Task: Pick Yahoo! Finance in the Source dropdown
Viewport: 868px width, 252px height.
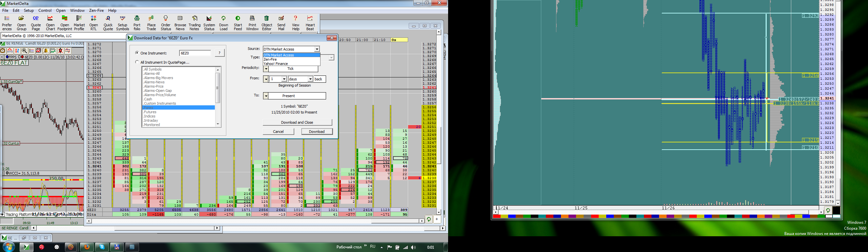Action: pyautogui.click(x=276, y=64)
